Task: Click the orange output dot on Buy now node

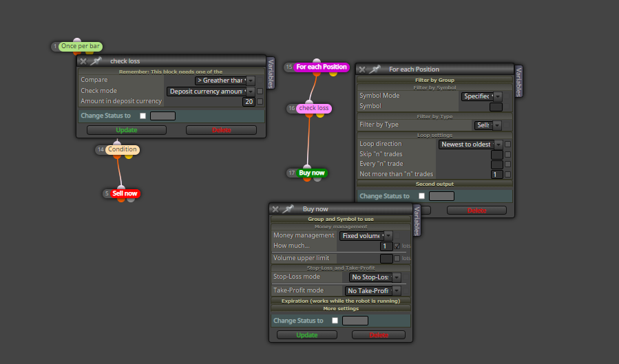Action: (x=307, y=179)
